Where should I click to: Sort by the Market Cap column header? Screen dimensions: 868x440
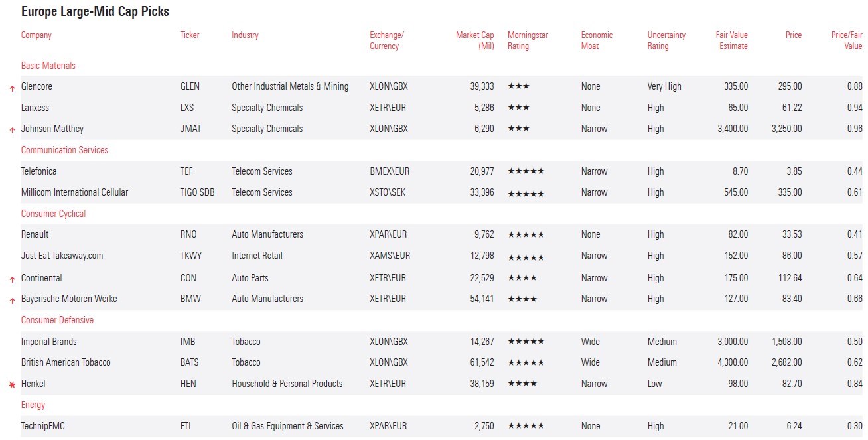click(474, 40)
